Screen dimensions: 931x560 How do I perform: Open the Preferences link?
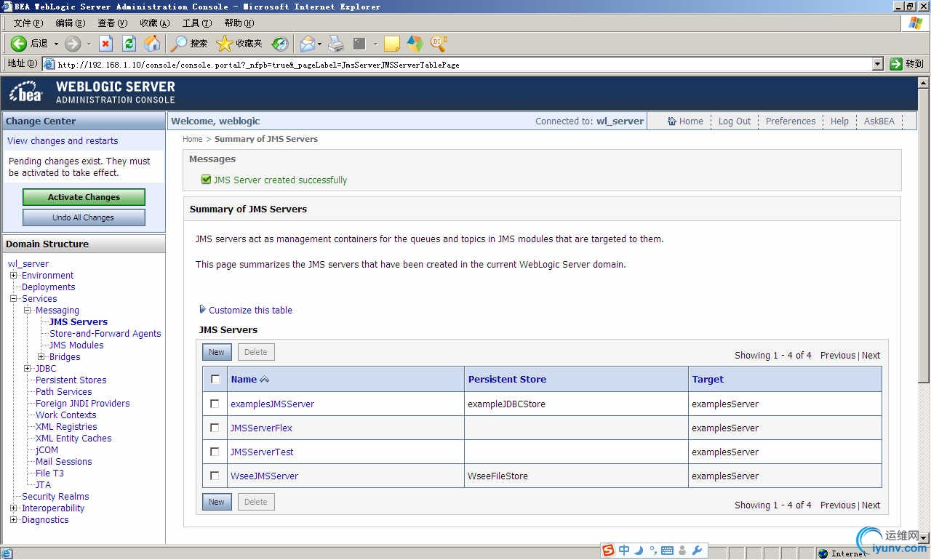click(791, 121)
